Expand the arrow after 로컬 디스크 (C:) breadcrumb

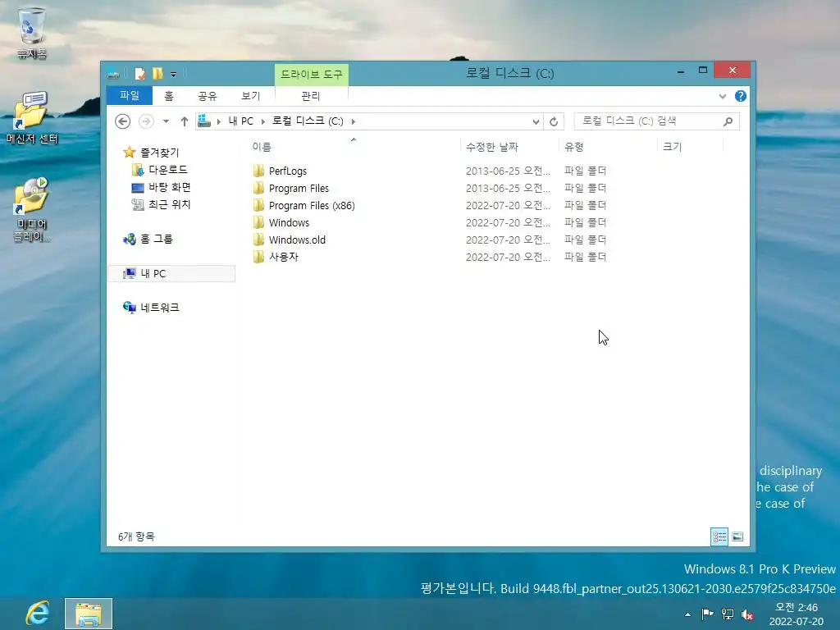pos(353,121)
